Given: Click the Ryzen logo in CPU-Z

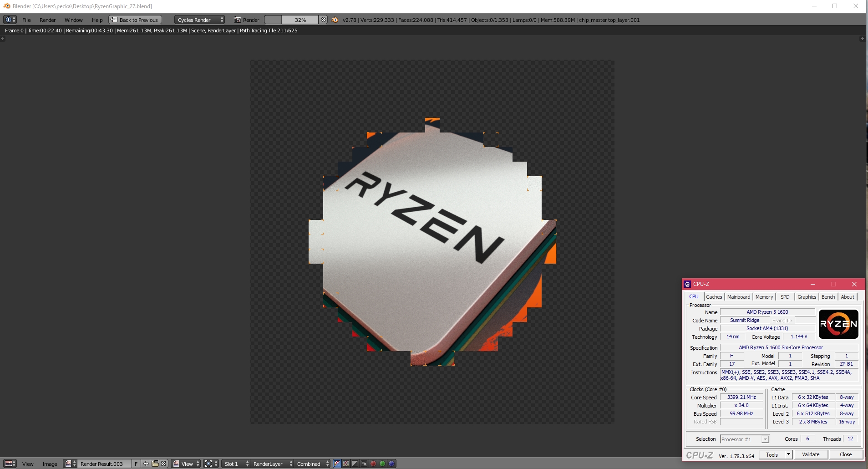Looking at the screenshot, I should click(838, 324).
